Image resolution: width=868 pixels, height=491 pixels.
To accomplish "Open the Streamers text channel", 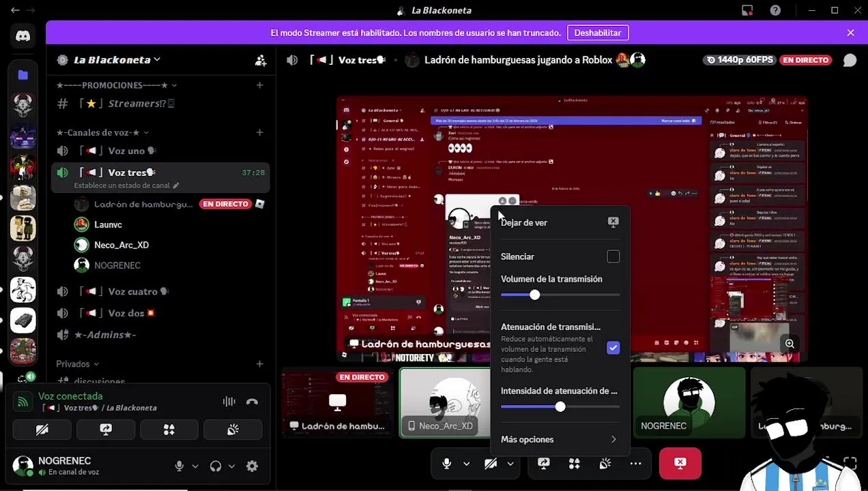I will point(160,104).
